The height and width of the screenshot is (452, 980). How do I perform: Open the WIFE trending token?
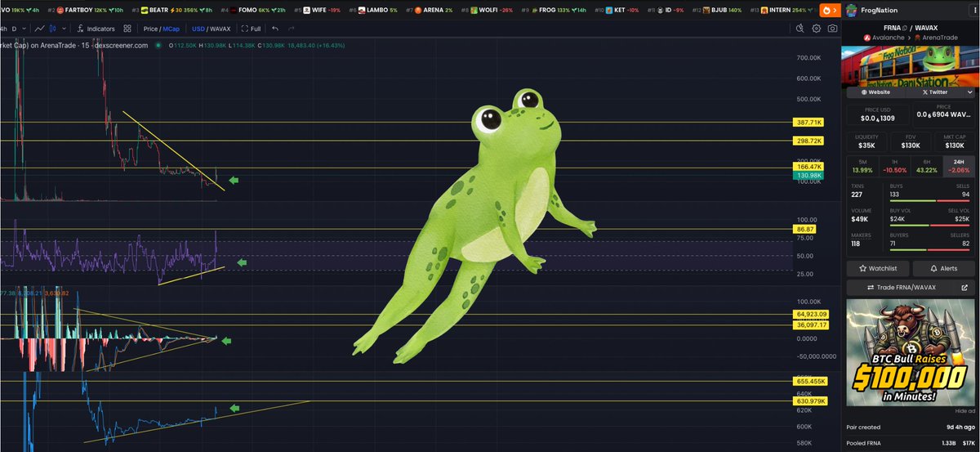[x=317, y=10]
